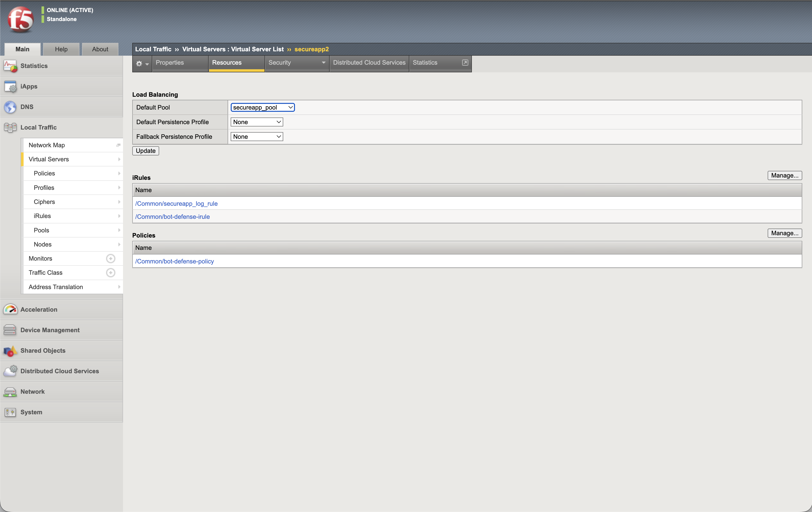Open Nodes in the sidebar
Image resolution: width=812 pixels, height=512 pixels.
point(43,244)
